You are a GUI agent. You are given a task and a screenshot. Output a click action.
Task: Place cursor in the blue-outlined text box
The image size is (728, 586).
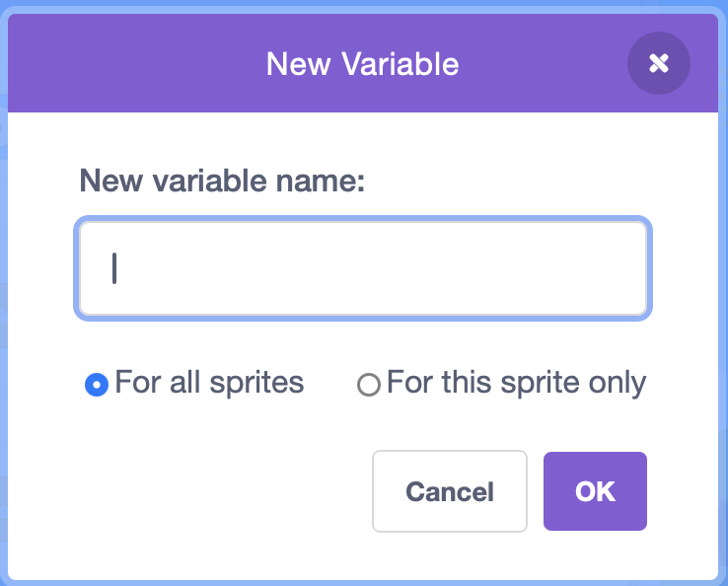tap(362, 268)
